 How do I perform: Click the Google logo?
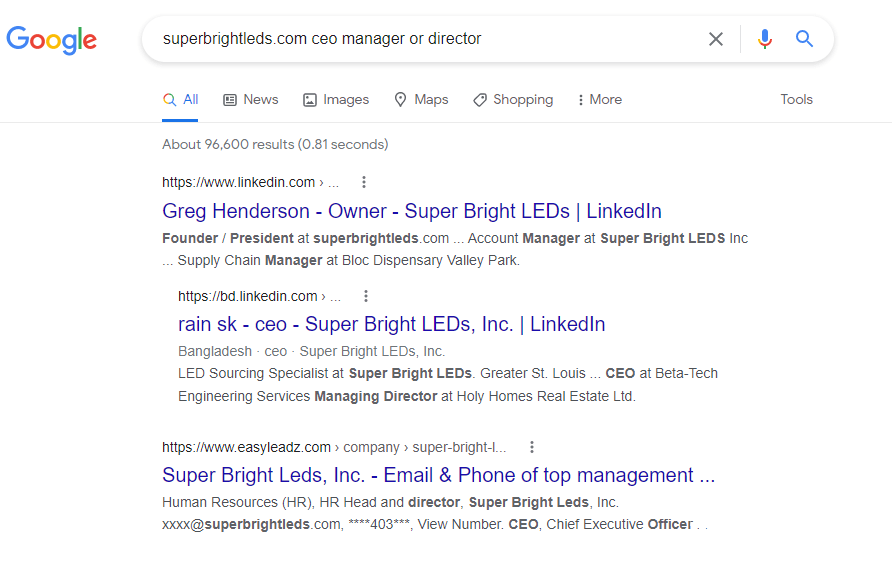[x=52, y=40]
